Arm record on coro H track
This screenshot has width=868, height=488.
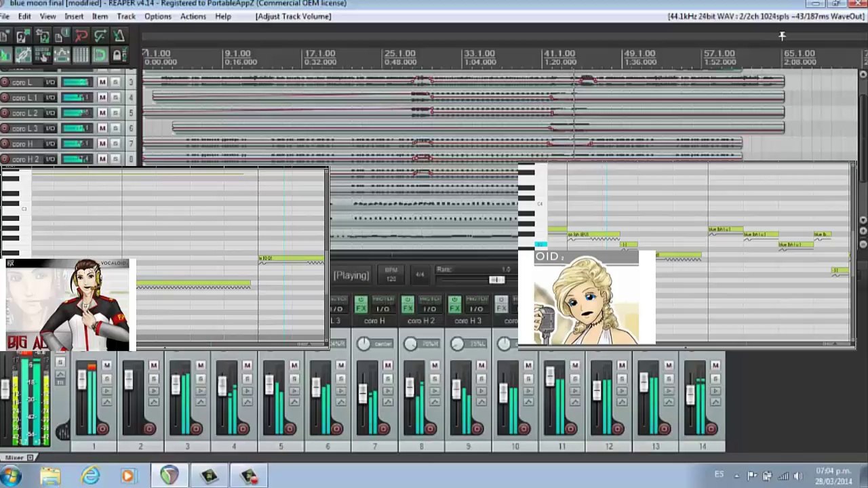pyautogui.click(x=5, y=144)
